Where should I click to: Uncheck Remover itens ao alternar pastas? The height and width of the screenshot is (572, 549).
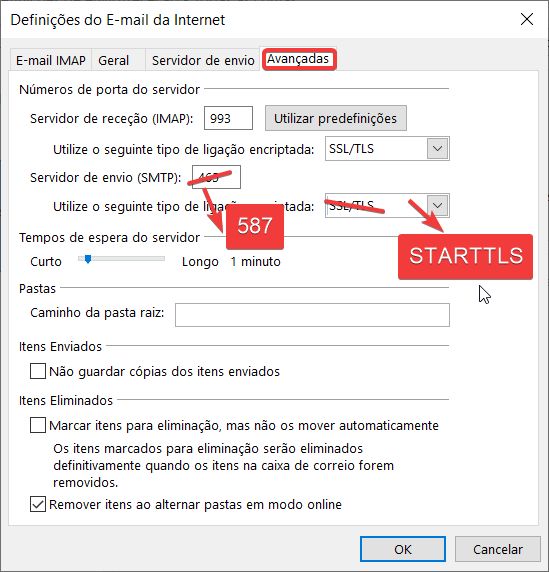(38, 504)
